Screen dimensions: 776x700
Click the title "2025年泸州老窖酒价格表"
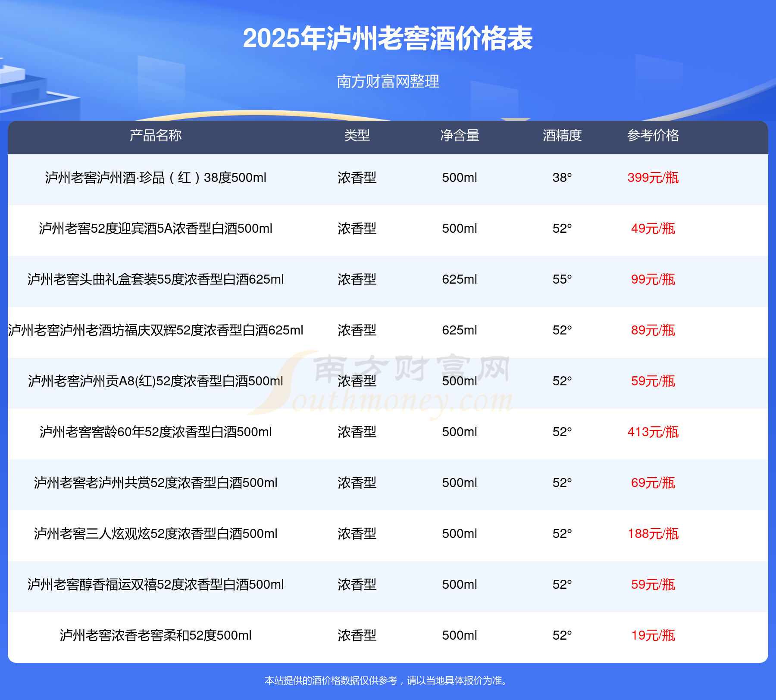coord(388,38)
